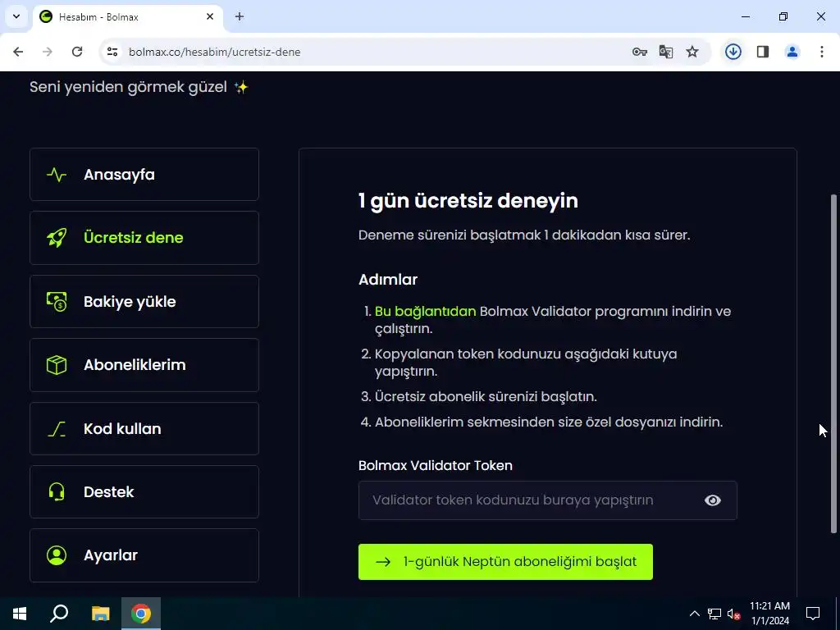
Task: Click the muted volume tray icon
Action: (x=734, y=614)
